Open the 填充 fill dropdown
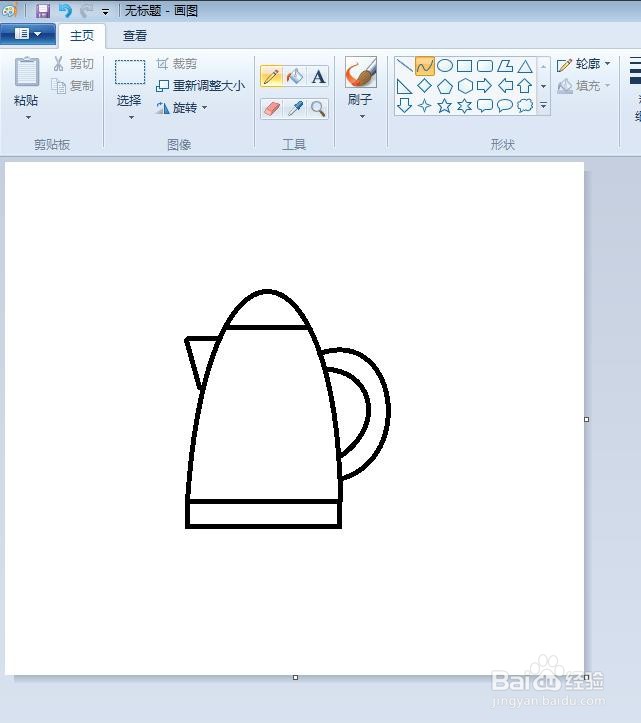The image size is (641, 723). (x=584, y=86)
